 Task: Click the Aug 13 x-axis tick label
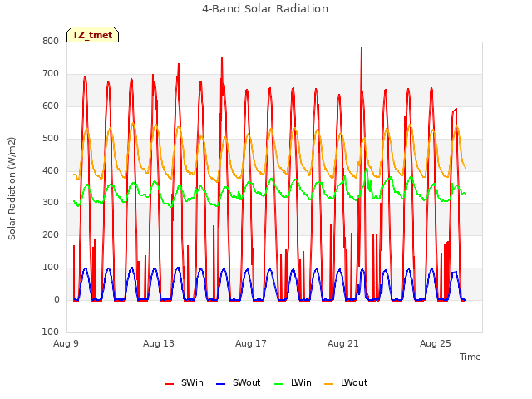(159, 343)
